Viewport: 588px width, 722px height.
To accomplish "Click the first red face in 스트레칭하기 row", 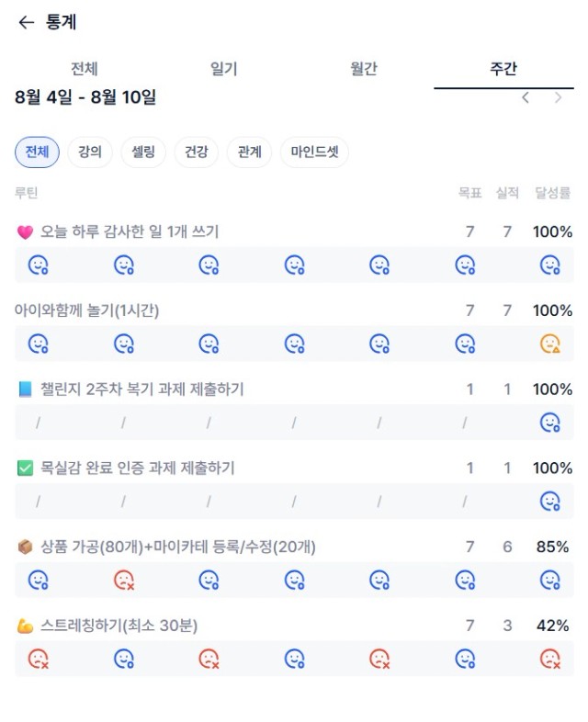I will click(x=39, y=659).
